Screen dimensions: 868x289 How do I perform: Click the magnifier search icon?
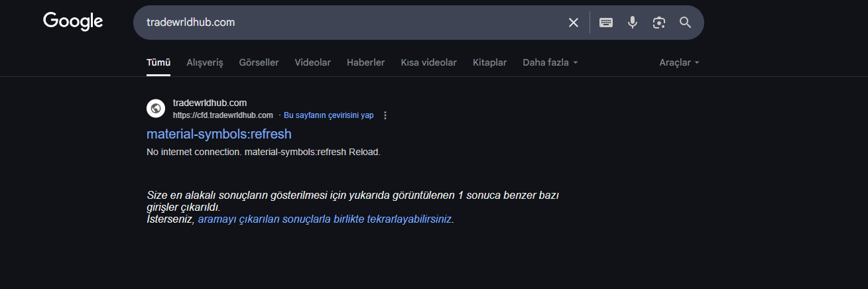[x=685, y=23]
